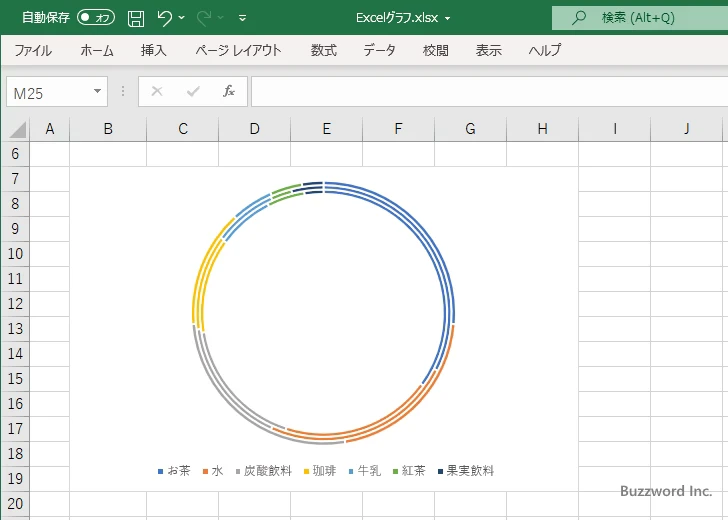Open the Excelグラフ.xlsx file name dropdown
The width and height of the screenshot is (728, 520).
(x=448, y=18)
